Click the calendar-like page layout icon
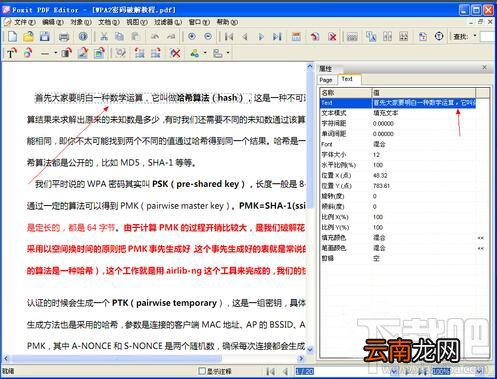The image size is (497, 379). tap(296, 36)
